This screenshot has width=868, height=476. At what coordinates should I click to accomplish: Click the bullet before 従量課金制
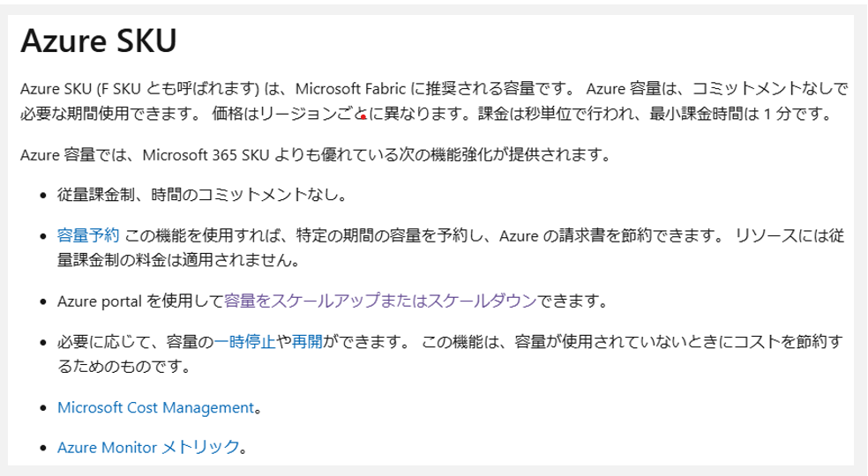tap(43, 196)
